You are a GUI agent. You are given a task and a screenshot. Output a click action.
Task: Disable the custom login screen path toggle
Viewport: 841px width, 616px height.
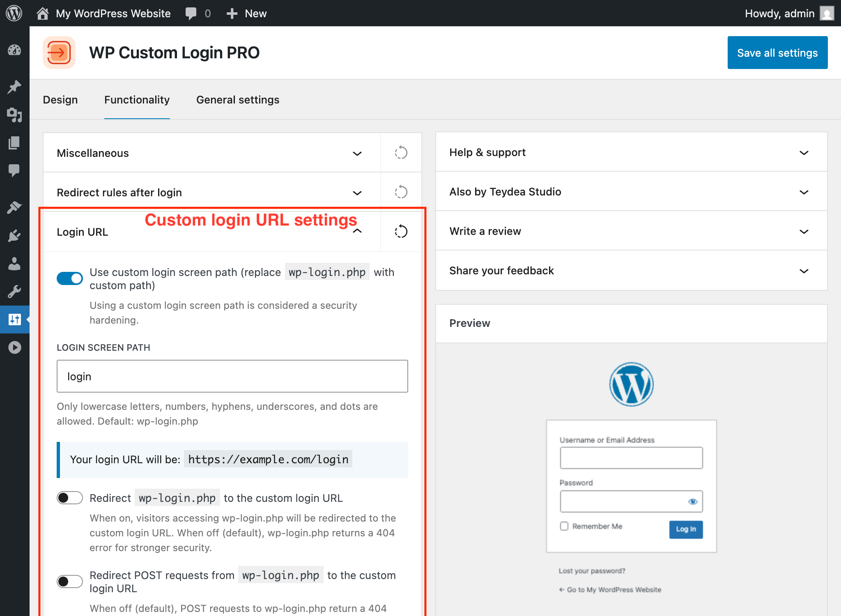[x=70, y=278]
